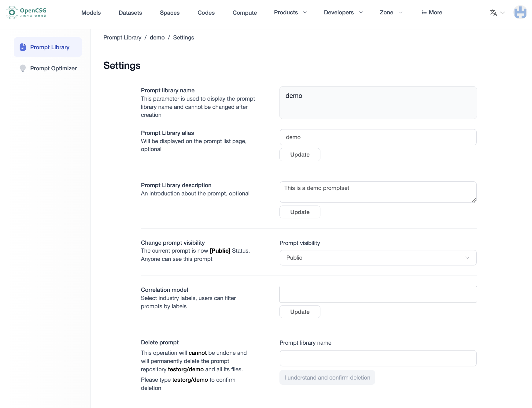Click Update under Prompt Library alias

click(300, 154)
